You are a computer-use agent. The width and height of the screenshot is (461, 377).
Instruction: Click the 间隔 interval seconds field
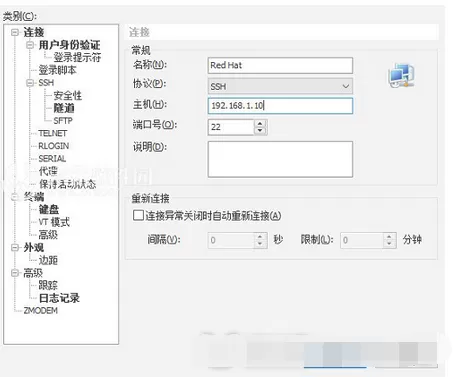231,240
